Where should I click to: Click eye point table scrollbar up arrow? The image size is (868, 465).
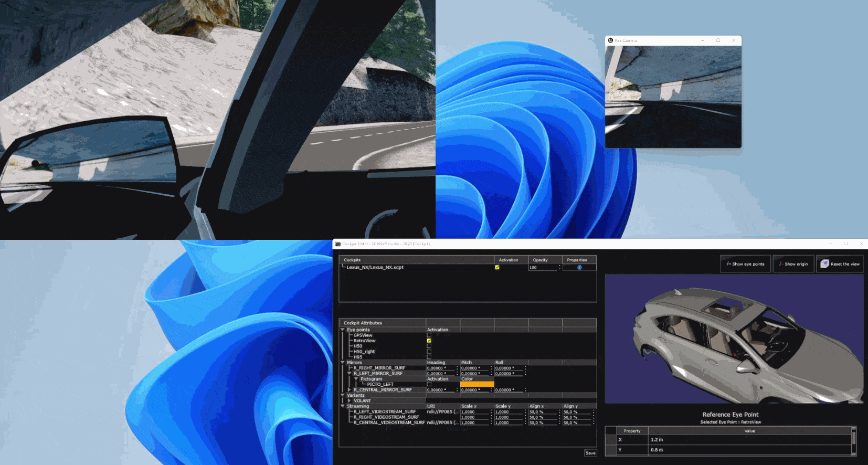coord(854,429)
